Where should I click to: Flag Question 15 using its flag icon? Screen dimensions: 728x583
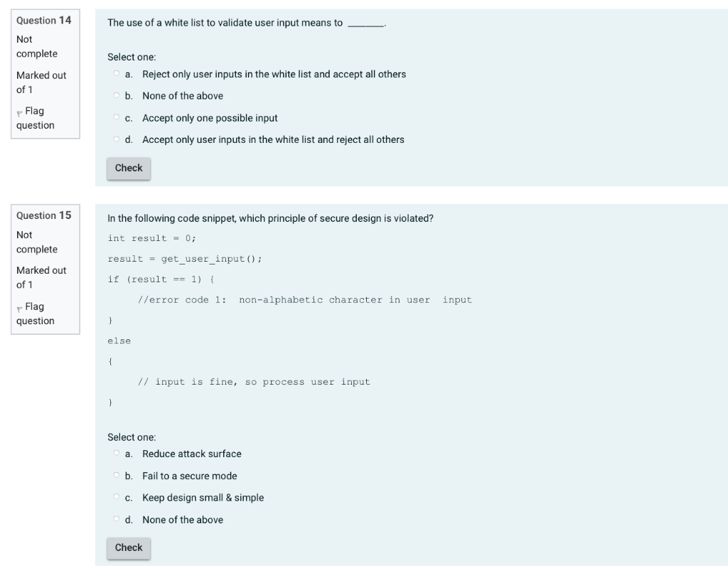pyautogui.click(x=21, y=306)
